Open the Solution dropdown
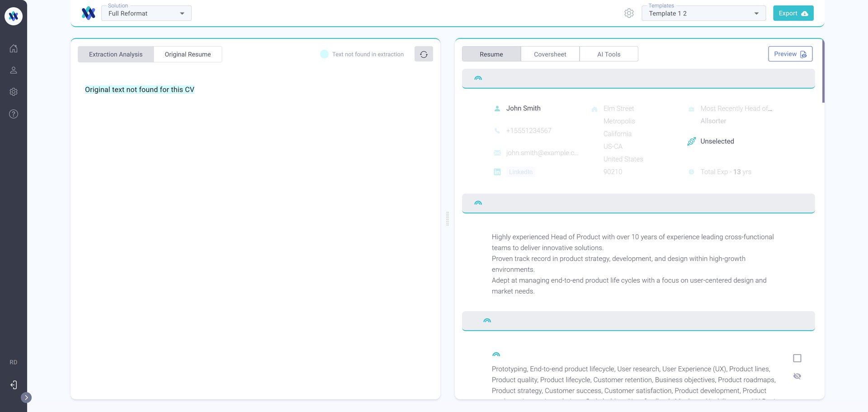The width and height of the screenshot is (868, 412). 146,14
